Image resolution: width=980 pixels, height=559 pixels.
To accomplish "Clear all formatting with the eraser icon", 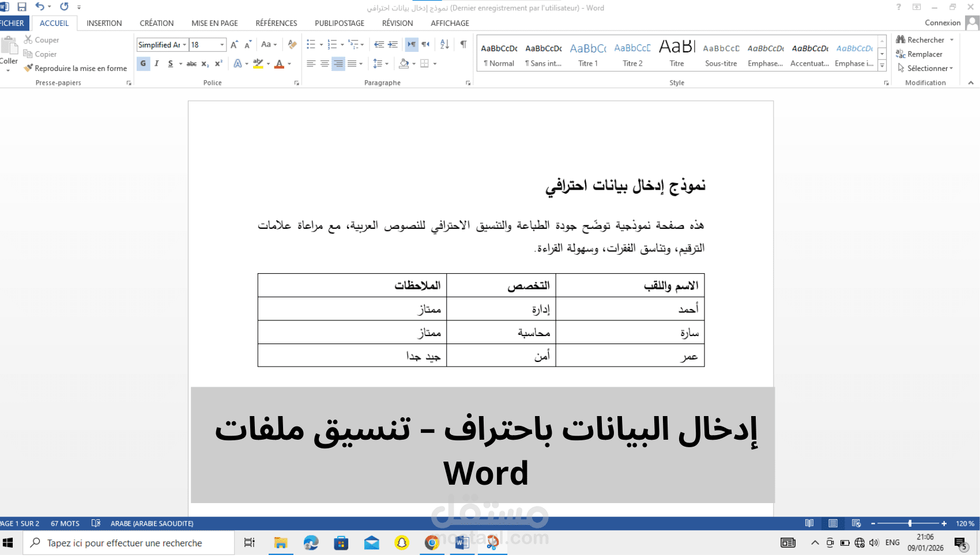I will click(292, 44).
